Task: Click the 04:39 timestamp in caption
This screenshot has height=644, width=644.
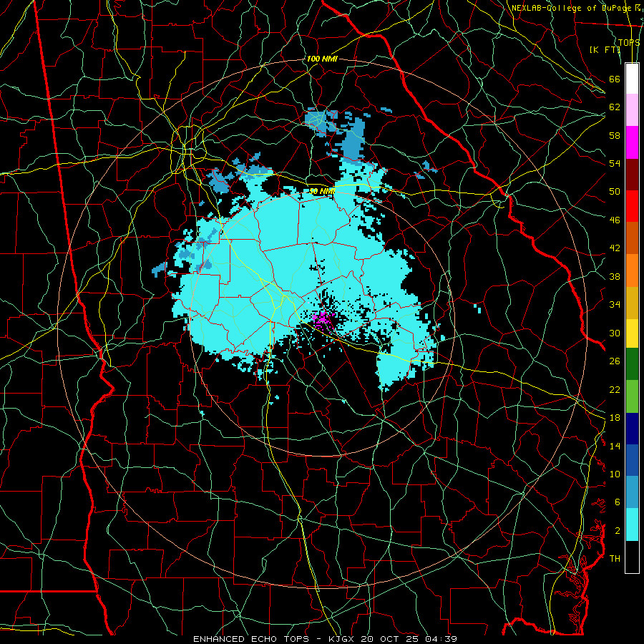Action: pos(441,639)
